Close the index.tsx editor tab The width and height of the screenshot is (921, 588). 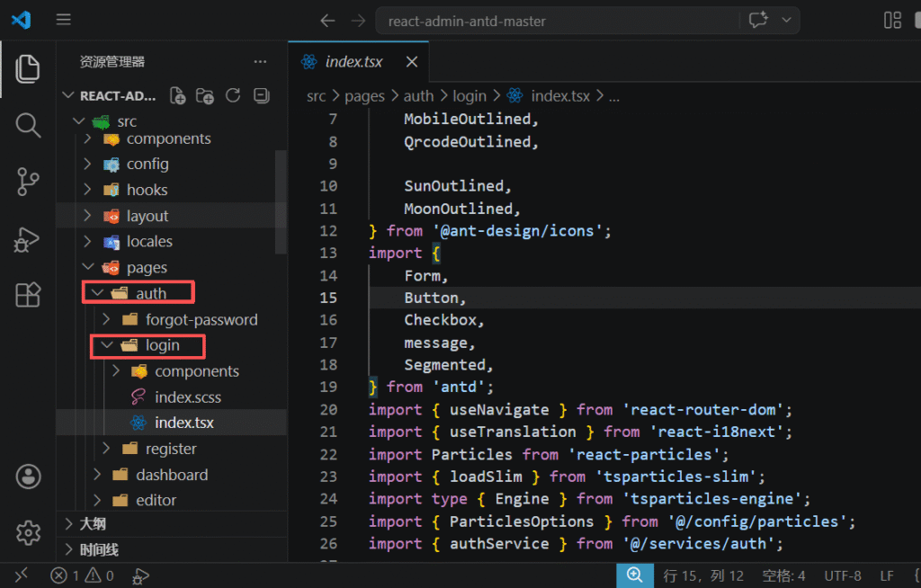[x=412, y=62]
